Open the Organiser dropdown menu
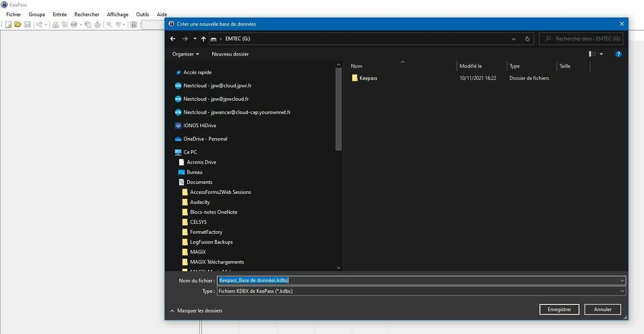Viewport: 644px width, 334px height. (186, 54)
